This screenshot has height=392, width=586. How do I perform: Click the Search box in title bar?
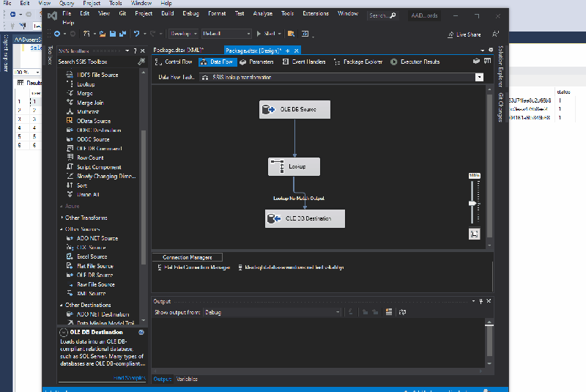point(382,15)
